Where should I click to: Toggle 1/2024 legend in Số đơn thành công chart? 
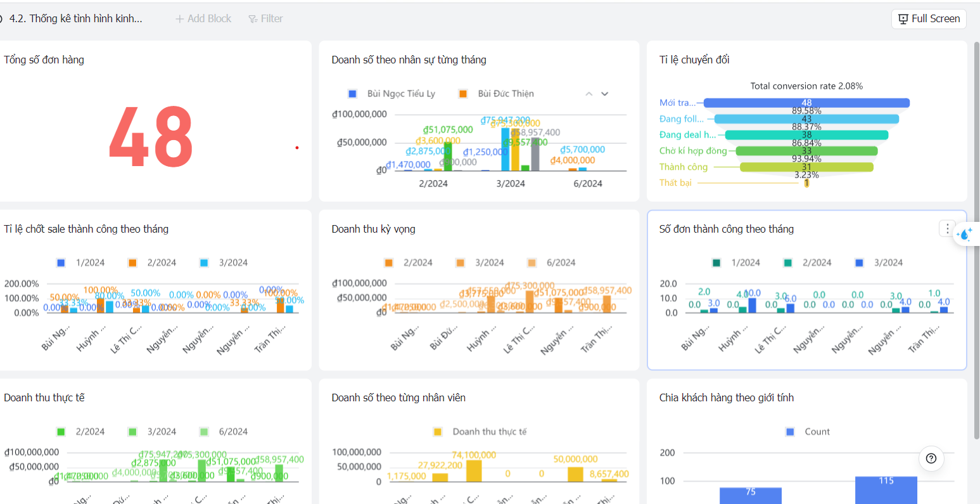coord(736,262)
